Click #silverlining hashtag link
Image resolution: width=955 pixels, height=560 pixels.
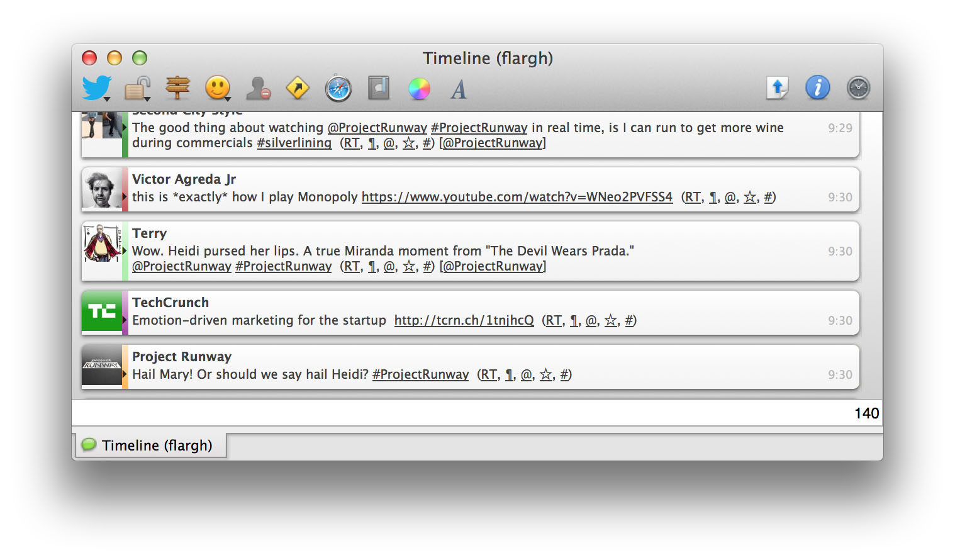294,143
